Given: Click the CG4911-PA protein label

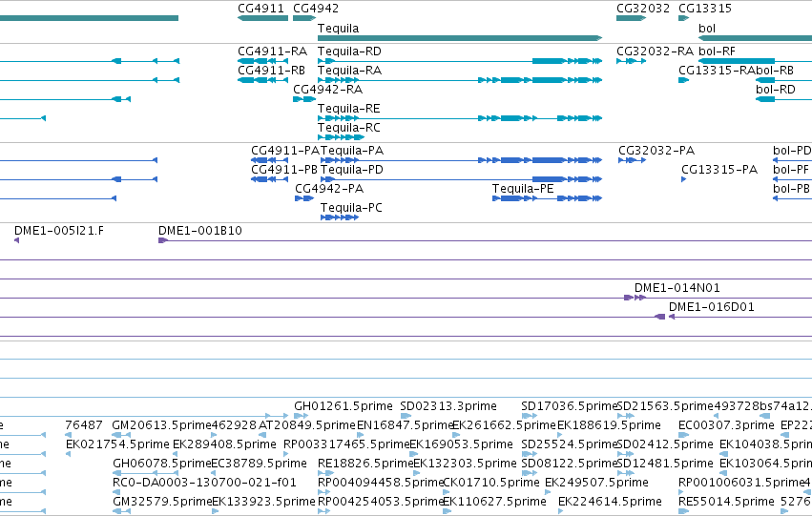Looking at the screenshot, I should (285, 151).
